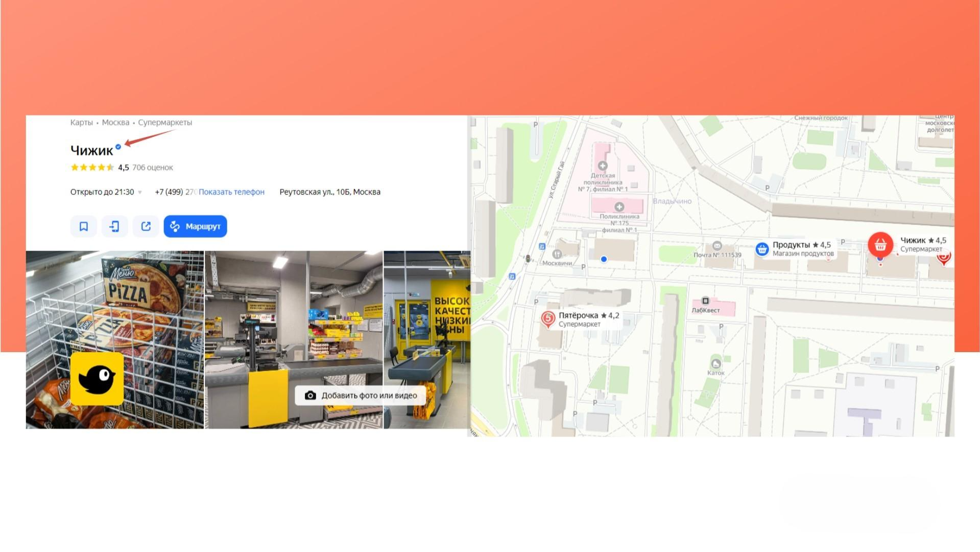Click the Чижик bird logo

[x=97, y=379]
